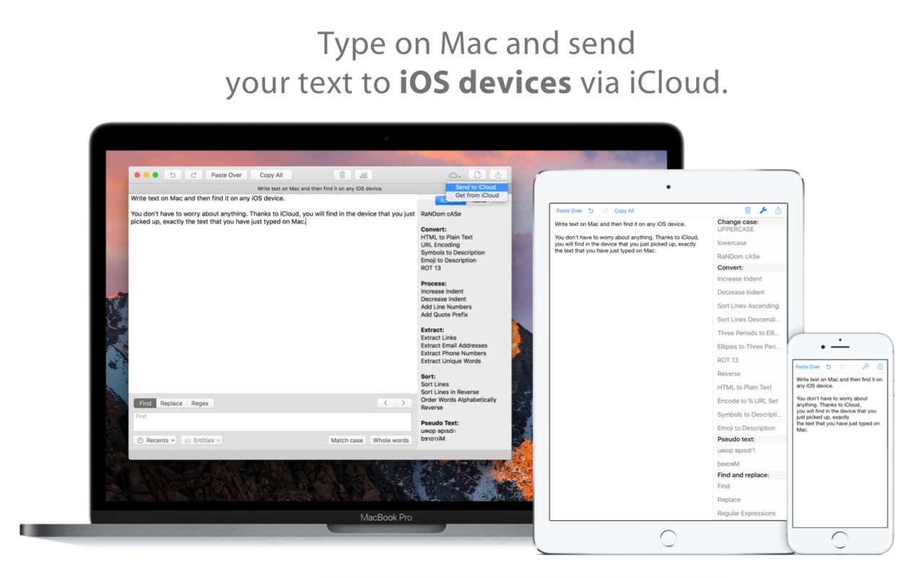Tap the wrench icon on the iPhone
This screenshot has height=578, width=924.
(866, 366)
